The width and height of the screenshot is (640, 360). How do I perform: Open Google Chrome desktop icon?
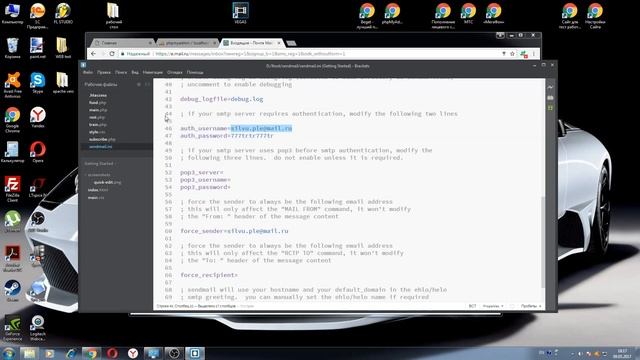tap(12, 120)
